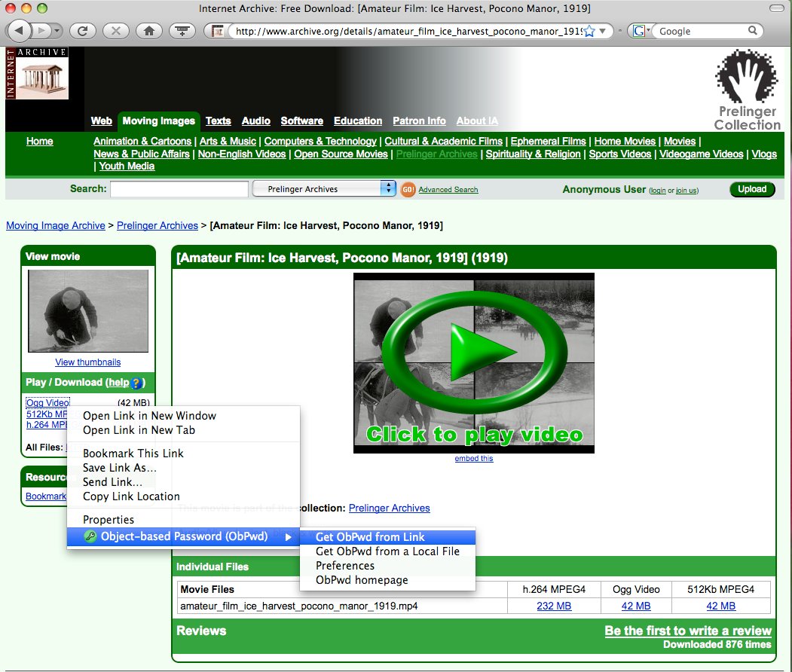This screenshot has height=672, width=792.
Task: Open the Advanced Search link
Action: point(448,190)
